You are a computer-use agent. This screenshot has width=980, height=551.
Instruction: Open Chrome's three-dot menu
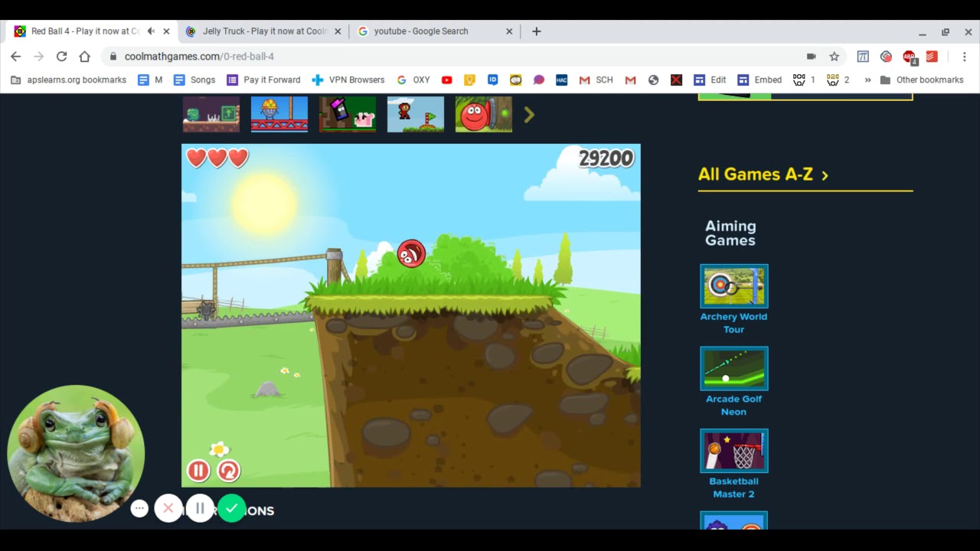point(964,56)
